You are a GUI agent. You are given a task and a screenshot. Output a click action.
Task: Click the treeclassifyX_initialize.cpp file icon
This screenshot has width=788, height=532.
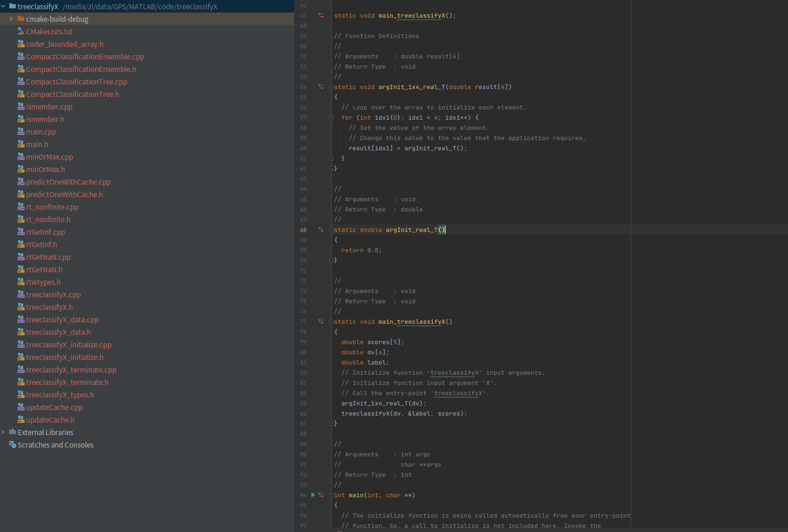(21, 345)
